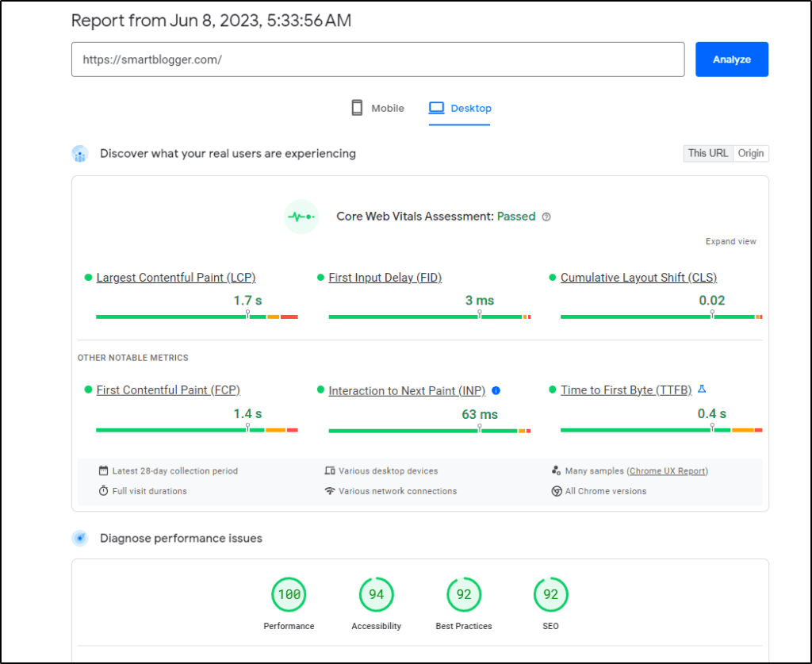Click the Chrome versions icon
The image size is (812, 664).
tap(554, 491)
